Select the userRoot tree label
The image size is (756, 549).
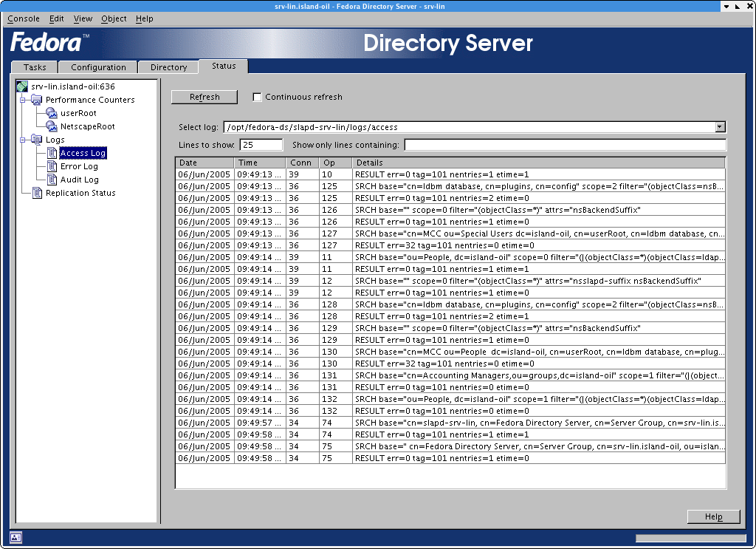click(78, 113)
